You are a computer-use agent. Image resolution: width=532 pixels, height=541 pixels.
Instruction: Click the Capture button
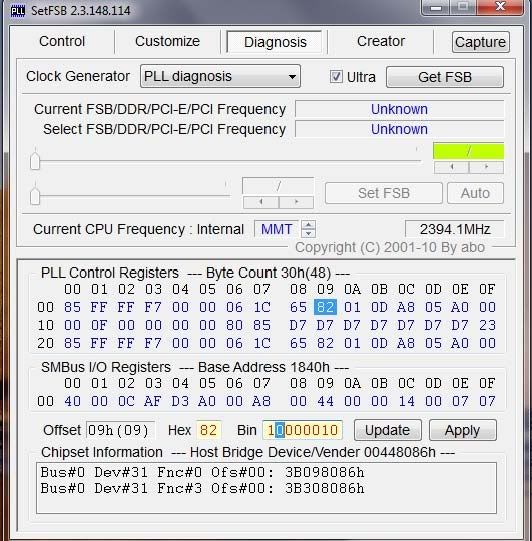[x=481, y=42]
